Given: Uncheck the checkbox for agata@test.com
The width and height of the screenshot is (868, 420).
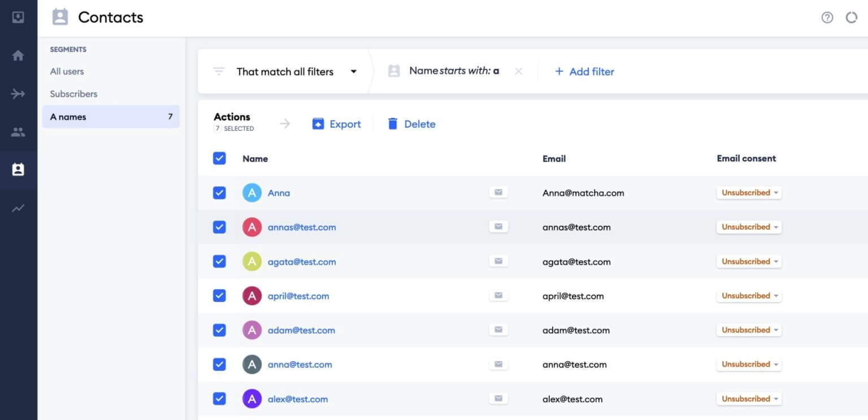Looking at the screenshot, I should coord(219,261).
